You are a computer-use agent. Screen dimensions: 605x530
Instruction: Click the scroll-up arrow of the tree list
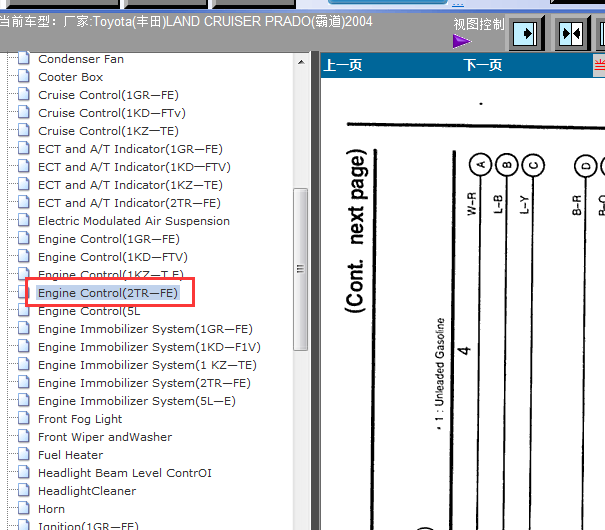pyautogui.click(x=301, y=62)
